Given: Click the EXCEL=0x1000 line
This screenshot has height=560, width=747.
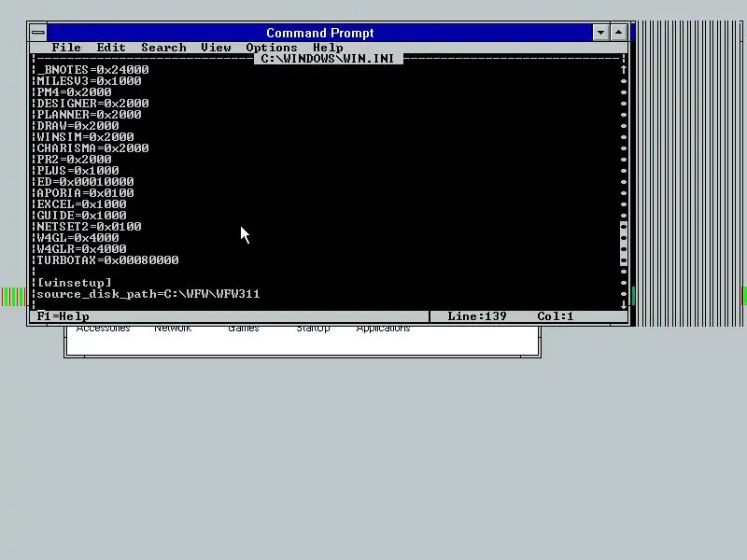Looking at the screenshot, I should pyautogui.click(x=81, y=203).
